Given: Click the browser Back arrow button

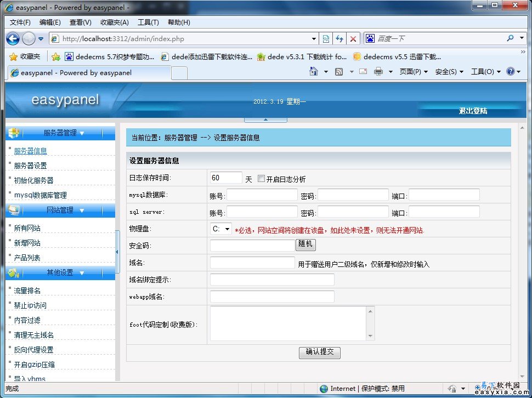Looking at the screenshot, I should pyautogui.click(x=13, y=38).
